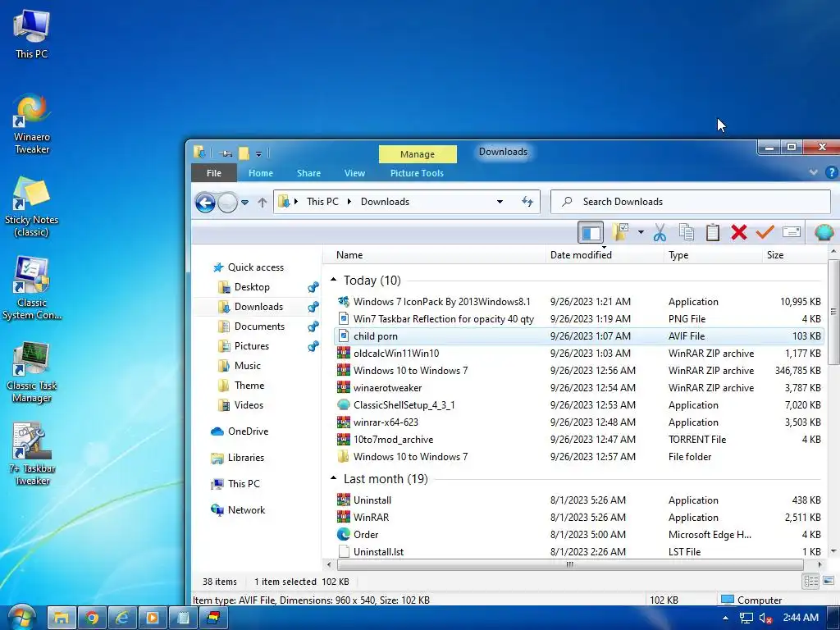The height and width of the screenshot is (630, 840).
Task: Select the Winaero Tweaker desktop shortcut
Action: tap(32, 125)
